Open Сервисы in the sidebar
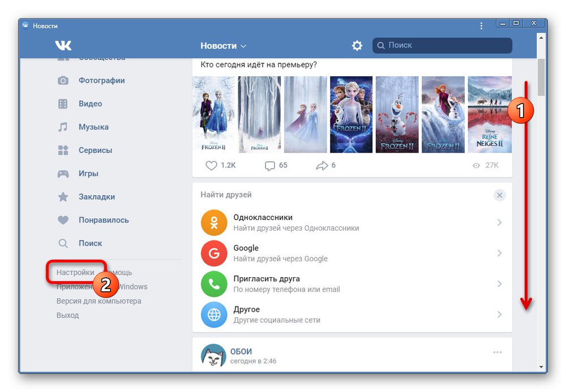 pos(95,150)
